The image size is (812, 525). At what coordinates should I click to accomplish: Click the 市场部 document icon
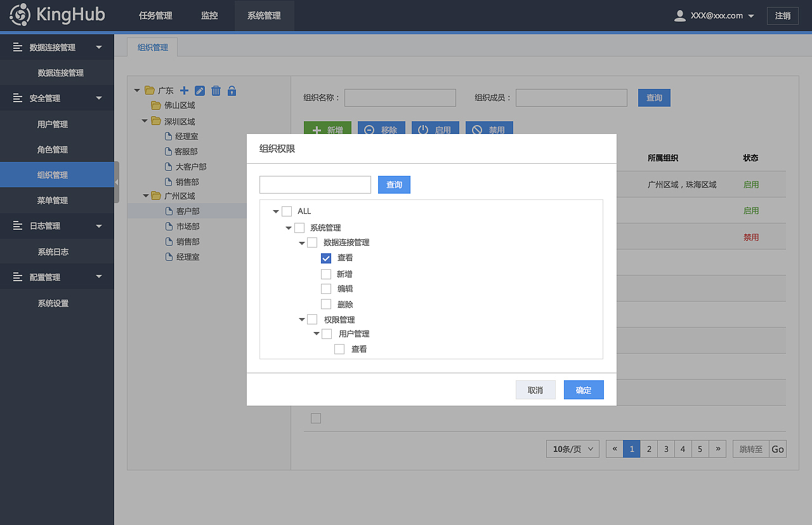168,227
